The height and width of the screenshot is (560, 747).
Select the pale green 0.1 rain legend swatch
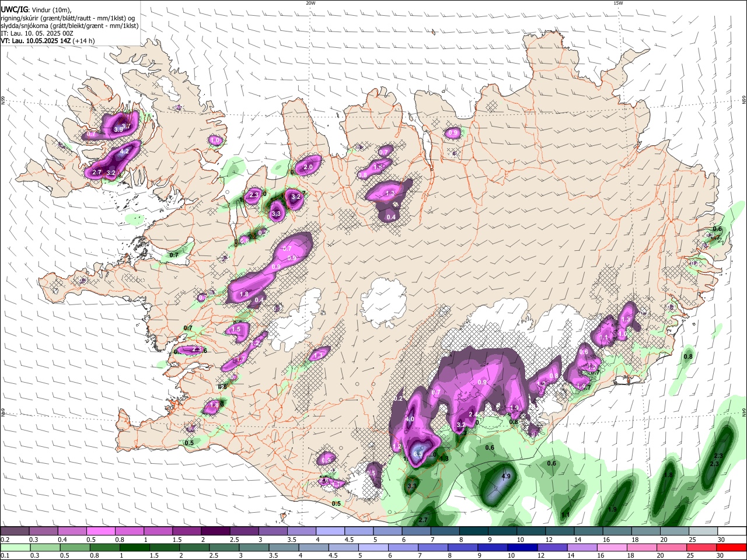point(15,547)
